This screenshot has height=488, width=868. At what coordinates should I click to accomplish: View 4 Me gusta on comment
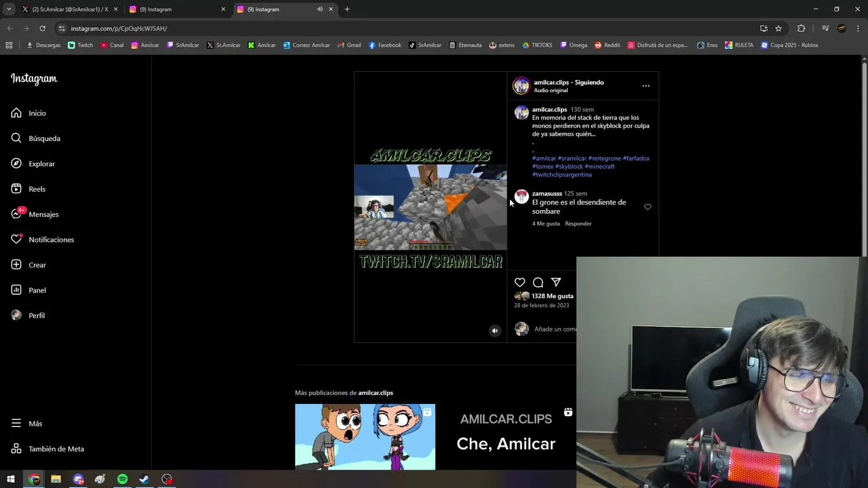[x=546, y=224]
